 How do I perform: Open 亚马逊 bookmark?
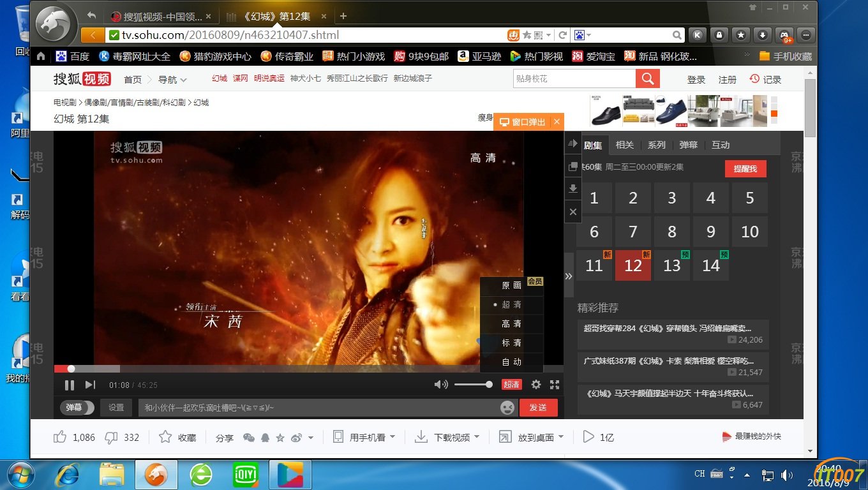[x=479, y=56]
